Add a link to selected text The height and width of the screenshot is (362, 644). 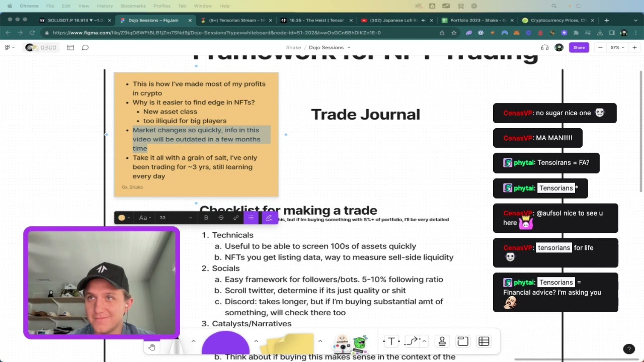[x=236, y=218]
